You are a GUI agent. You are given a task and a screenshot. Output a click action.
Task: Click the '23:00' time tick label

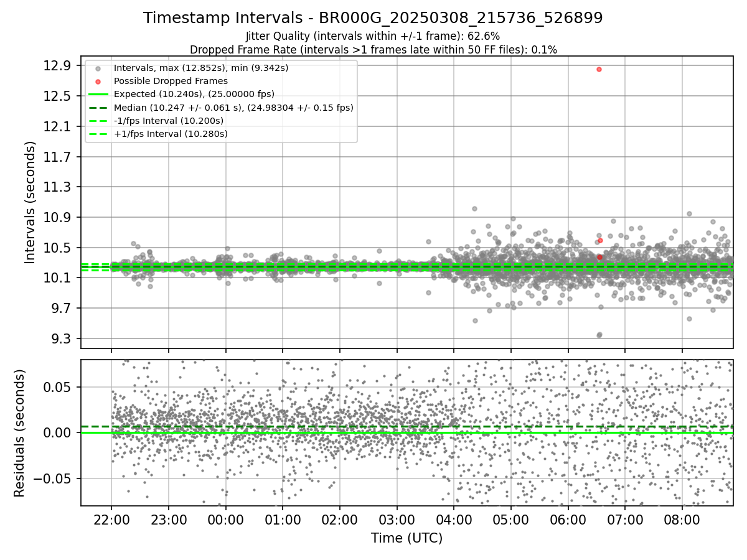coord(169,519)
